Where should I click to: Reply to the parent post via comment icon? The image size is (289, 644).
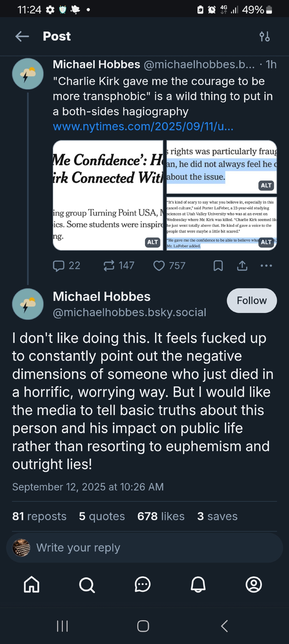pyautogui.click(x=59, y=266)
